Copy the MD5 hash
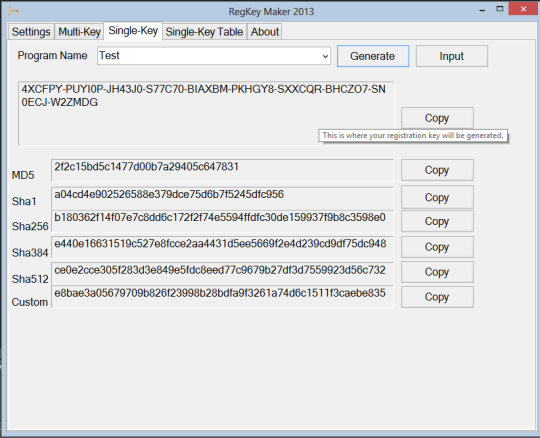The width and height of the screenshot is (540, 438). click(437, 170)
